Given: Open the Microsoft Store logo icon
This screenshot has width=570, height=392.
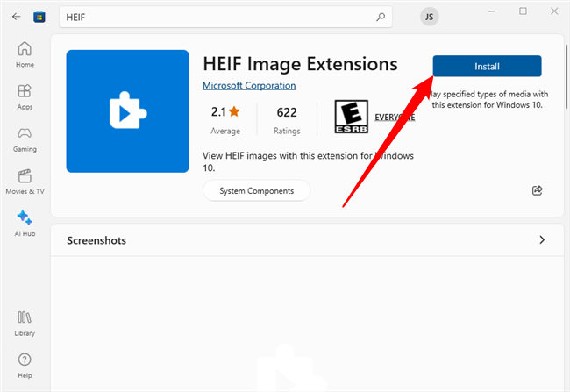Looking at the screenshot, I should pos(39,17).
